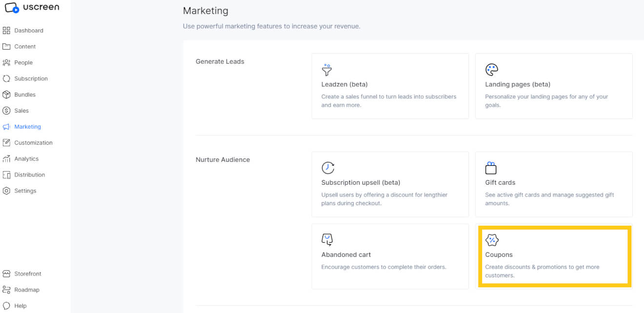Image resolution: width=644 pixels, height=313 pixels.
Task: Click the Help circle icon
Action: coord(6,306)
